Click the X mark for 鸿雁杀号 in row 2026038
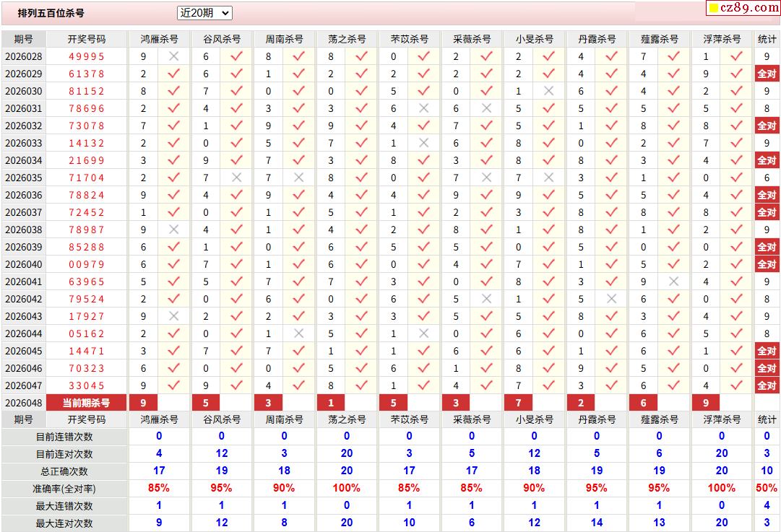This screenshot has height=532, width=781. pyautogui.click(x=173, y=230)
